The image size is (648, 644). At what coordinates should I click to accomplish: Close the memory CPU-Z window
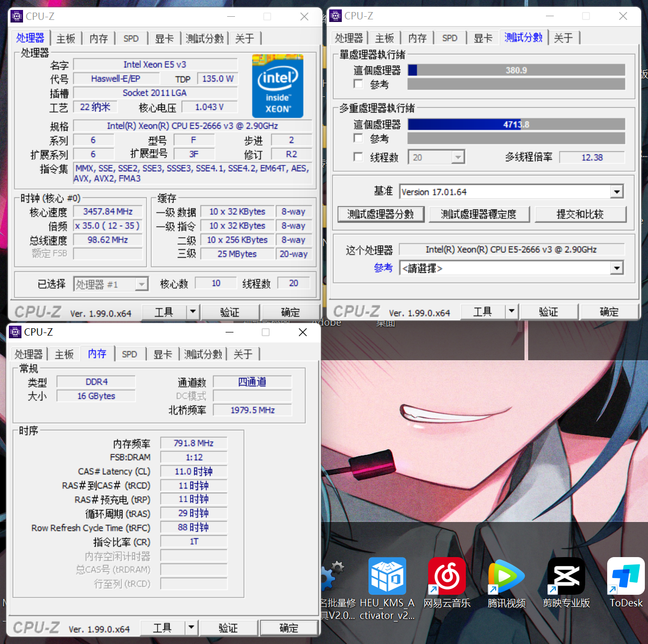click(x=303, y=332)
